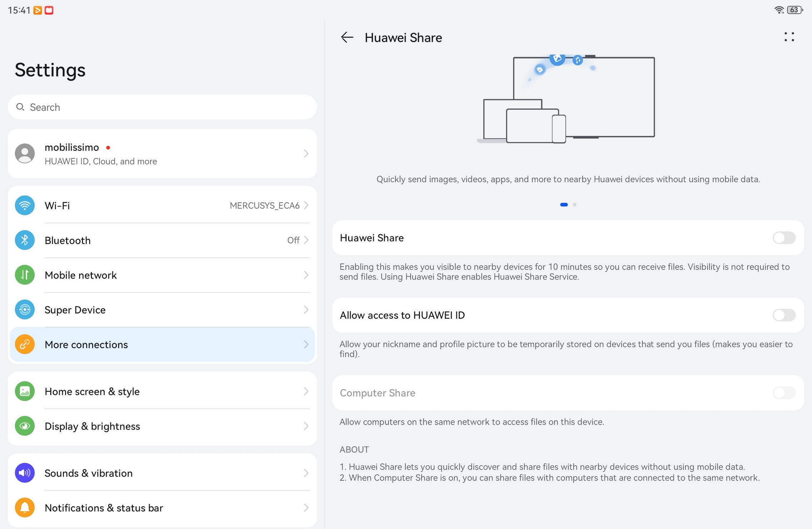Tap the battery level indicator
This screenshot has width=812, height=529.
point(794,10)
